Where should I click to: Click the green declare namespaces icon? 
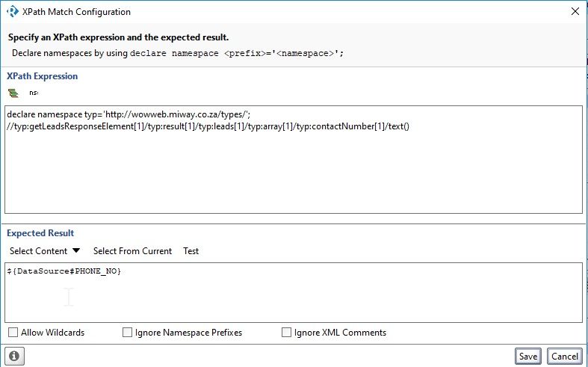pyautogui.click(x=13, y=93)
